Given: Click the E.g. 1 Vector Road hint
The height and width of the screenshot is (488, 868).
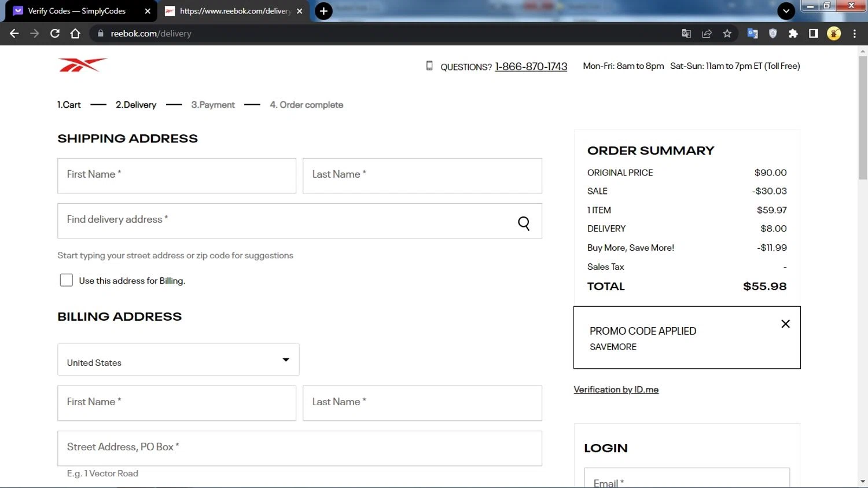Looking at the screenshot, I should point(102,474).
